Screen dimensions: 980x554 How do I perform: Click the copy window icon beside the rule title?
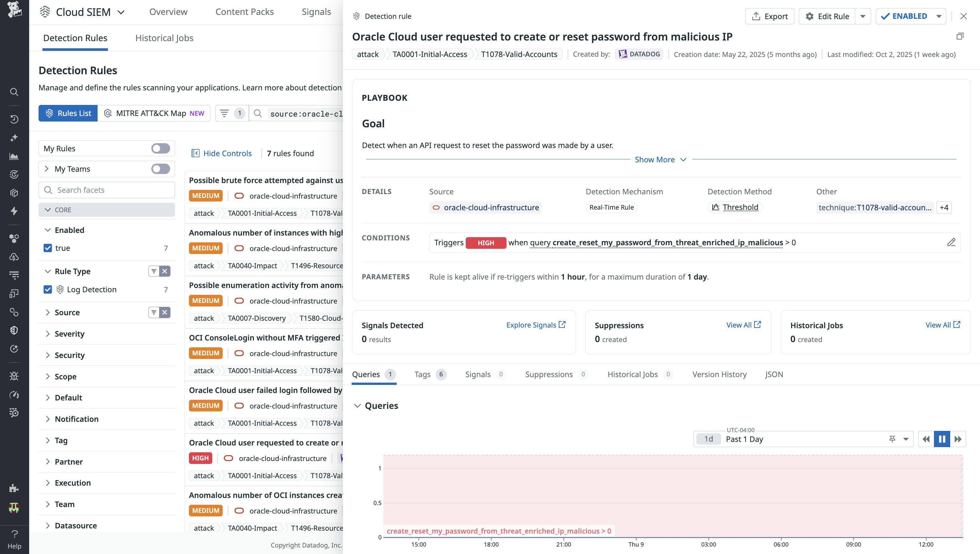coord(960,37)
